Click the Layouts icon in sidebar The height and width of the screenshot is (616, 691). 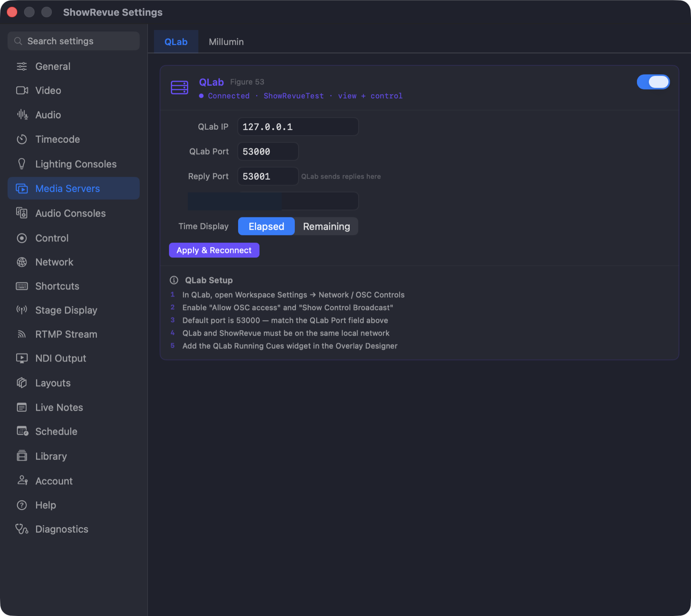tap(22, 383)
